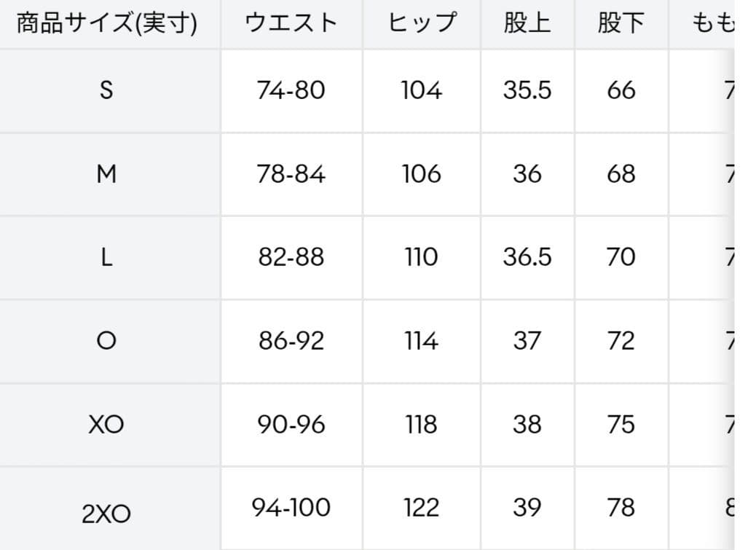The width and height of the screenshot is (756, 550).
Task: Select rise value 35.5 cell
Action: click(527, 90)
